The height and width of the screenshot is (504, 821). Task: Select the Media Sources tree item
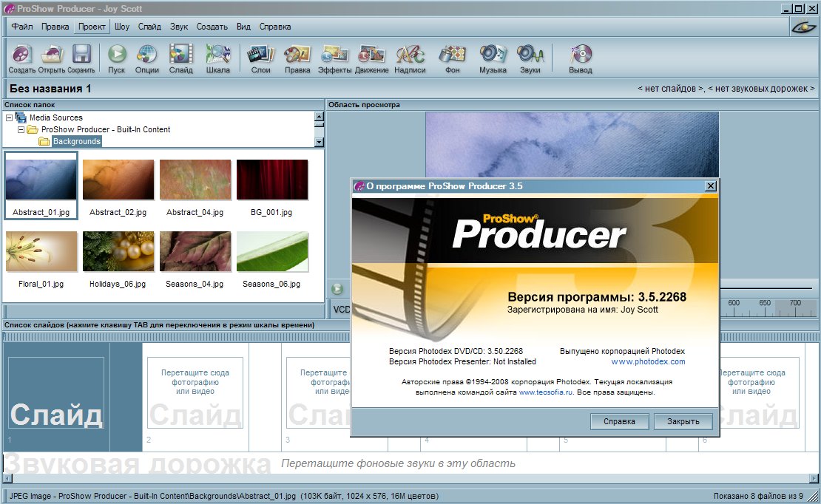[x=56, y=118]
